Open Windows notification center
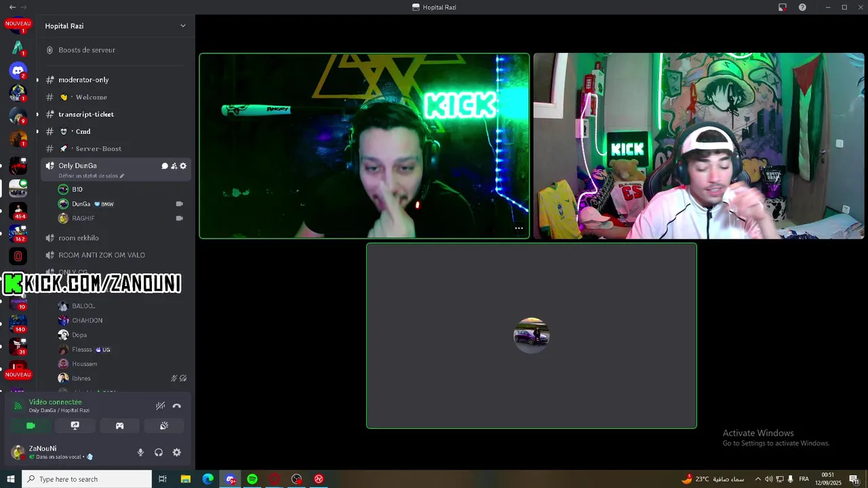The image size is (868, 488). (854, 479)
